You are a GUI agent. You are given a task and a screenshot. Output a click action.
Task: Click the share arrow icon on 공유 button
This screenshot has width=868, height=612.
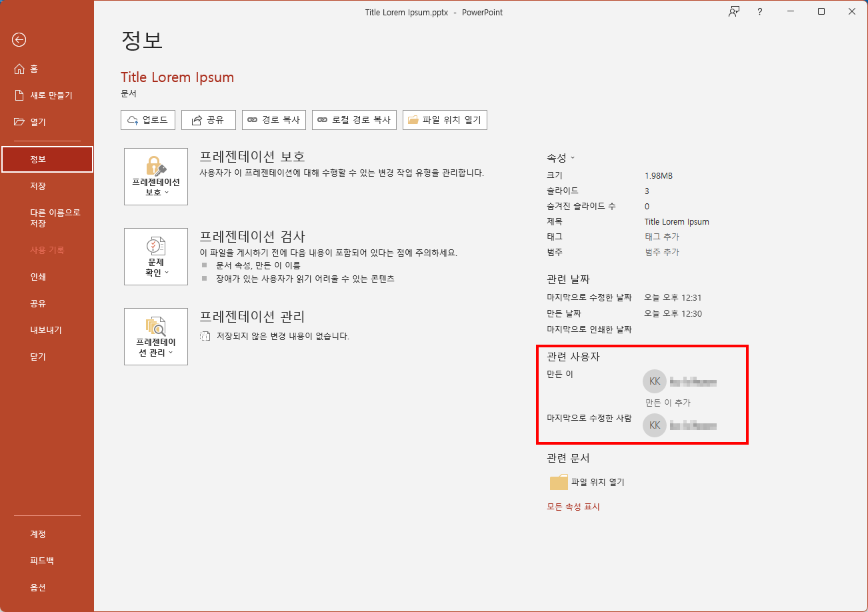click(x=197, y=120)
